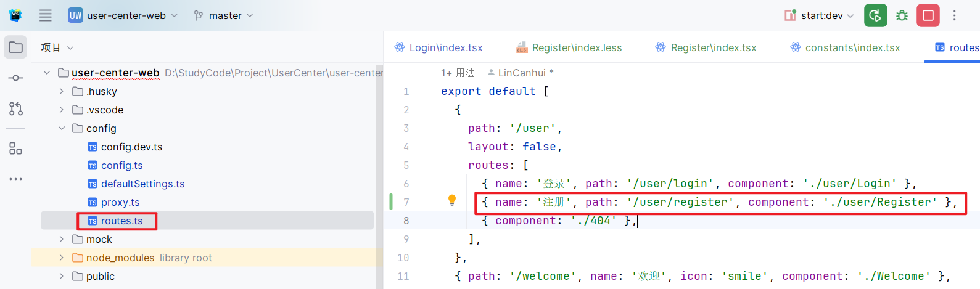The height and width of the screenshot is (289, 980).
Task: Click the Project tool window folder icon
Action: (16, 47)
